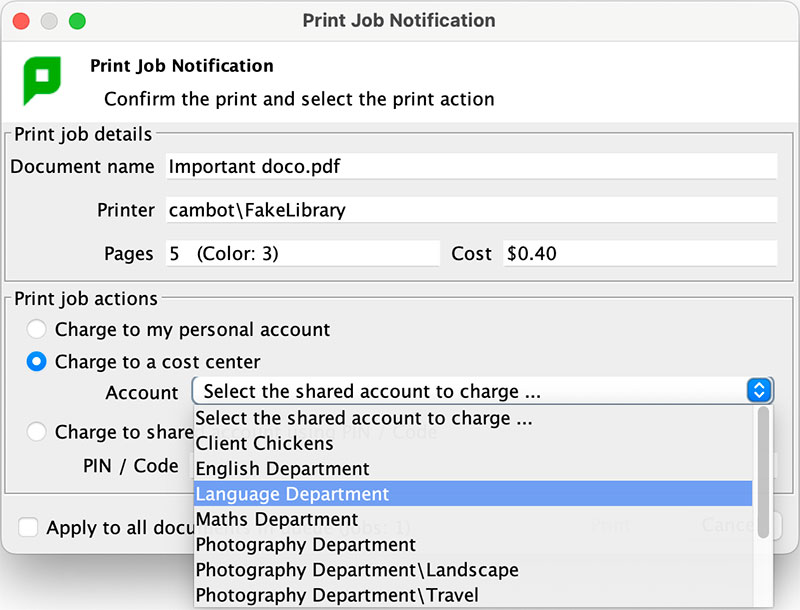This screenshot has width=800, height=610.
Task: Choose the "Charge to shared account" option
Action: 36,432
